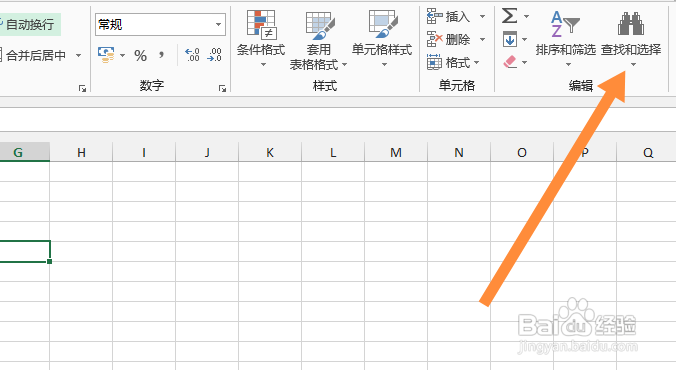The width and height of the screenshot is (676, 370).
Task: Select column O header
Action: (x=522, y=152)
